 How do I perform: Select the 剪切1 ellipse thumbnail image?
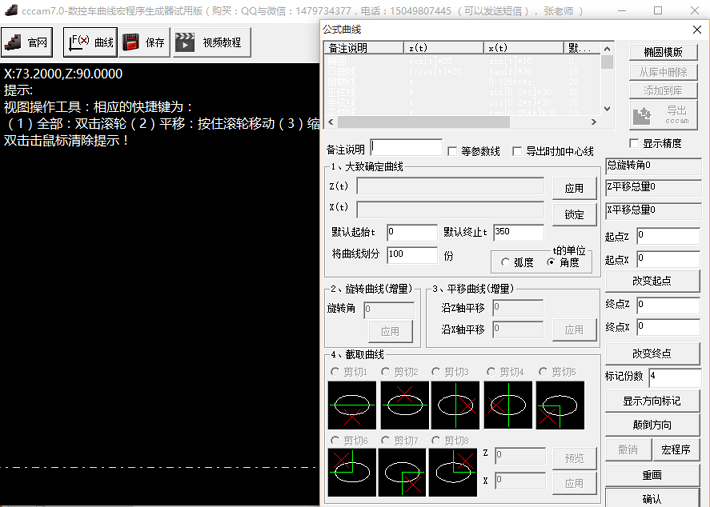tap(352, 405)
